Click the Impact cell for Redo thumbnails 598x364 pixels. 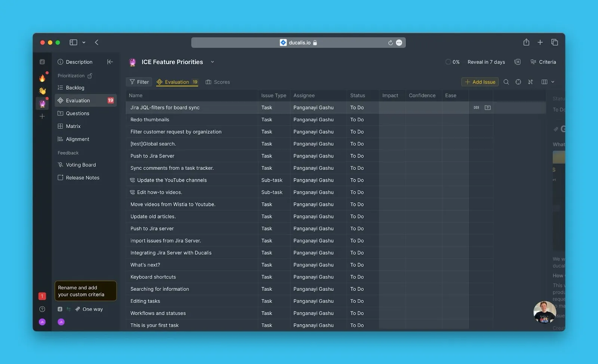392,120
